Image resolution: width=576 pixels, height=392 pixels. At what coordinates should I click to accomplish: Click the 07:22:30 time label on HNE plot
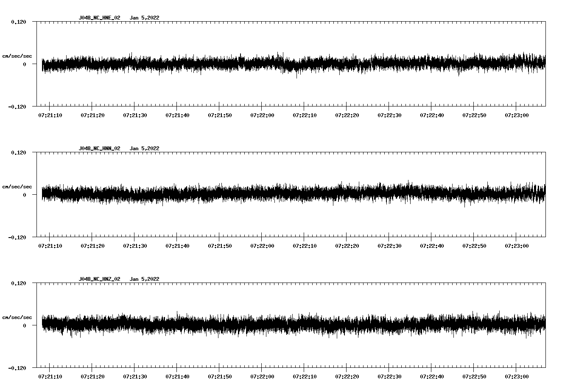(x=389, y=115)
